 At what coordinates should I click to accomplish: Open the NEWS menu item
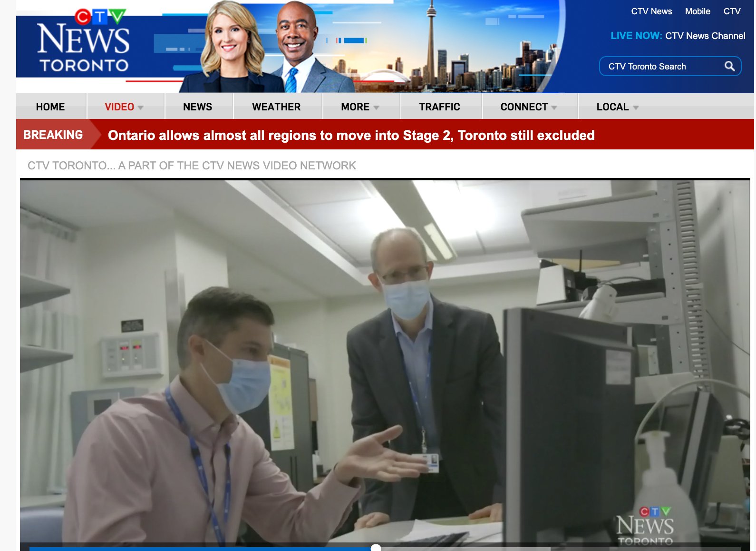point(198,107)
